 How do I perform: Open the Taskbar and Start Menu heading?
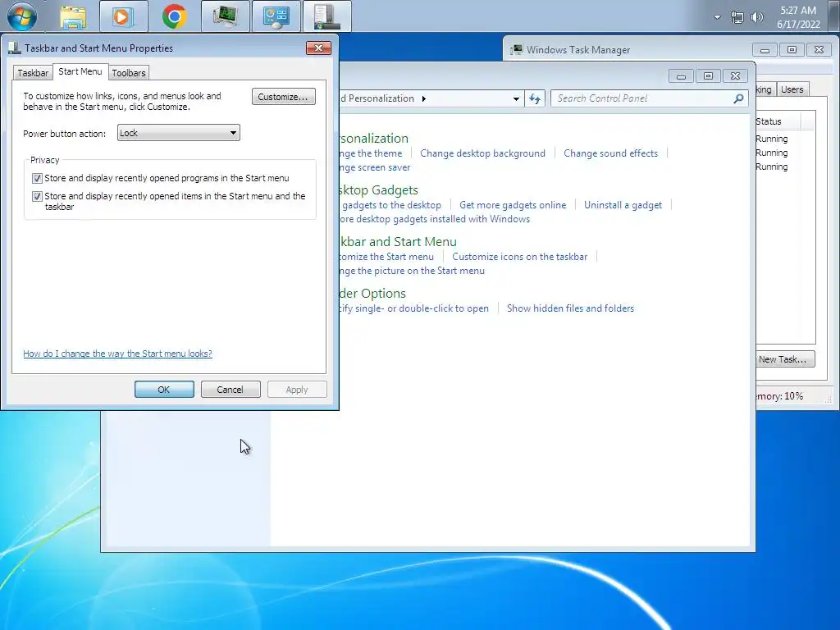[x=398, y=242]
